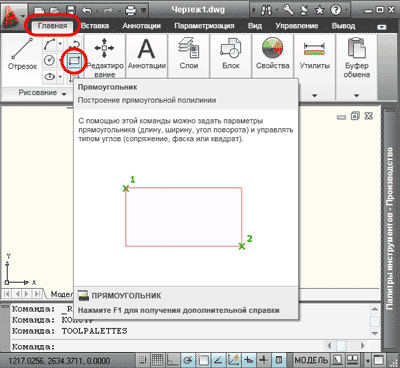400x368 pixels.
Task: Click the binoculars search icon
Action: tap(266, 11)
